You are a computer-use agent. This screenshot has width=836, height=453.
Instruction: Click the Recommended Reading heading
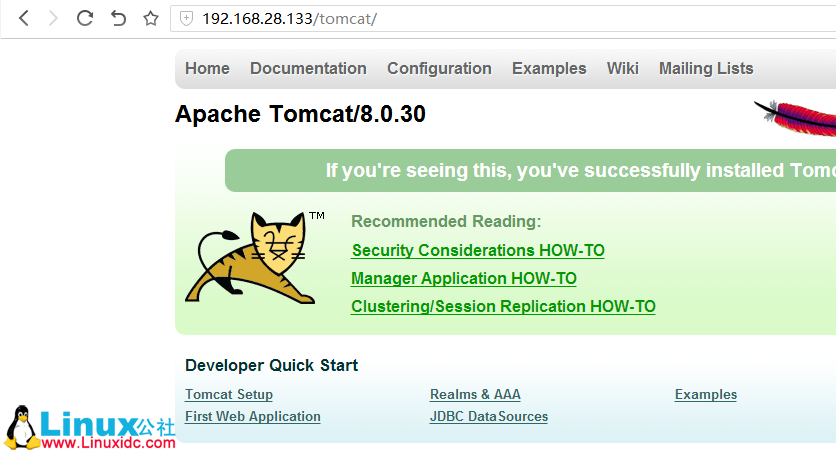point(446,221)
